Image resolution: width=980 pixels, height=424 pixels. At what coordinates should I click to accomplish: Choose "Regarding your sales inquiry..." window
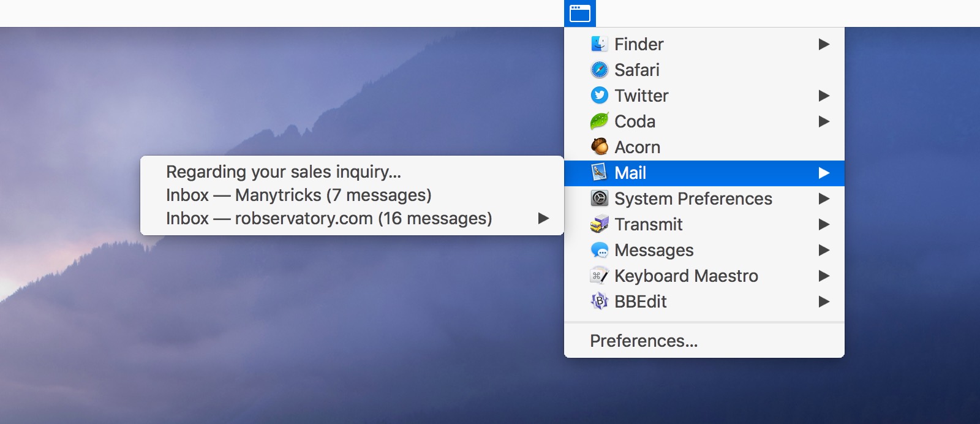click(284, 172)
